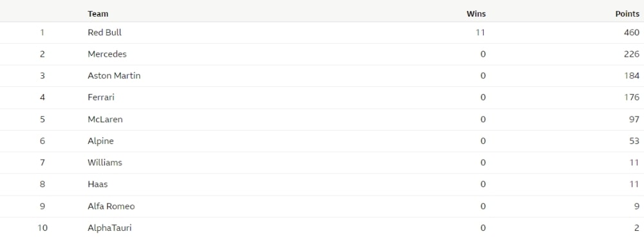Image resolution: width=644 pixels, height=238 pixels.
Task: Select the Williams team name
Action: (105, 163)
